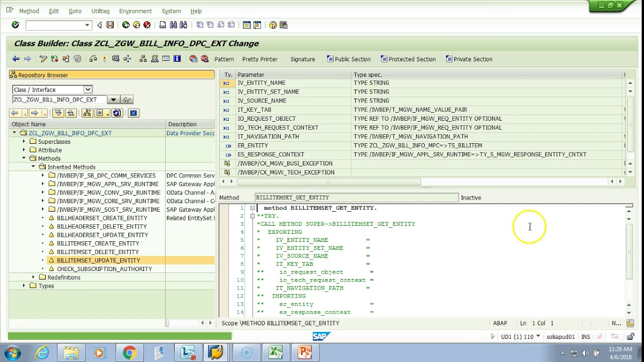
Task: Click the red Cancel icon
Action: (147, 25)
